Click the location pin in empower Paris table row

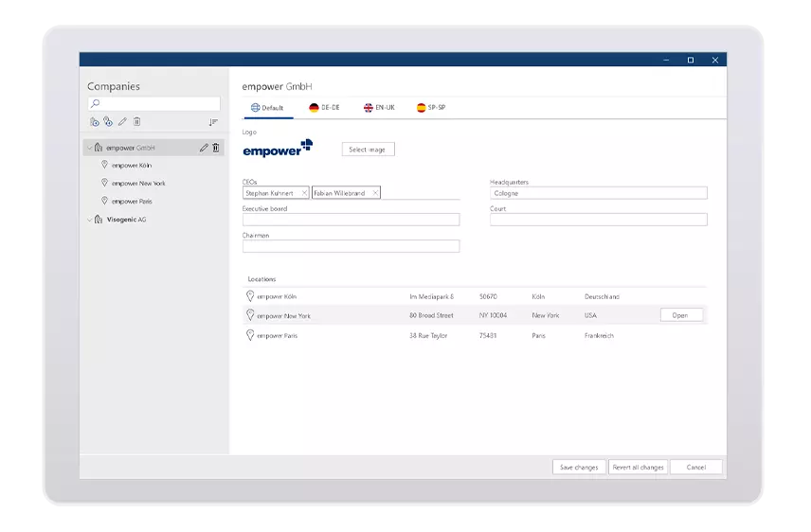point(250,335)
